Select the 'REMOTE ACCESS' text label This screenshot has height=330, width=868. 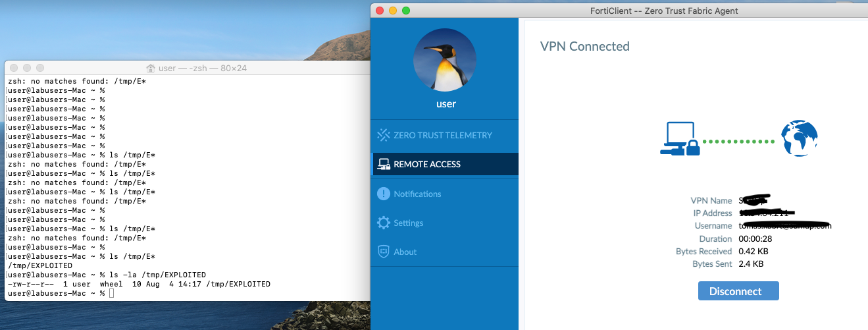[427, 164]
